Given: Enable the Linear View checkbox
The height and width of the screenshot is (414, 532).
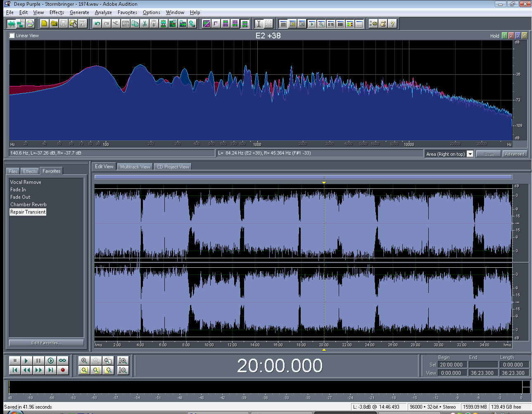Looking at the screenshot, I should point(12,36).
